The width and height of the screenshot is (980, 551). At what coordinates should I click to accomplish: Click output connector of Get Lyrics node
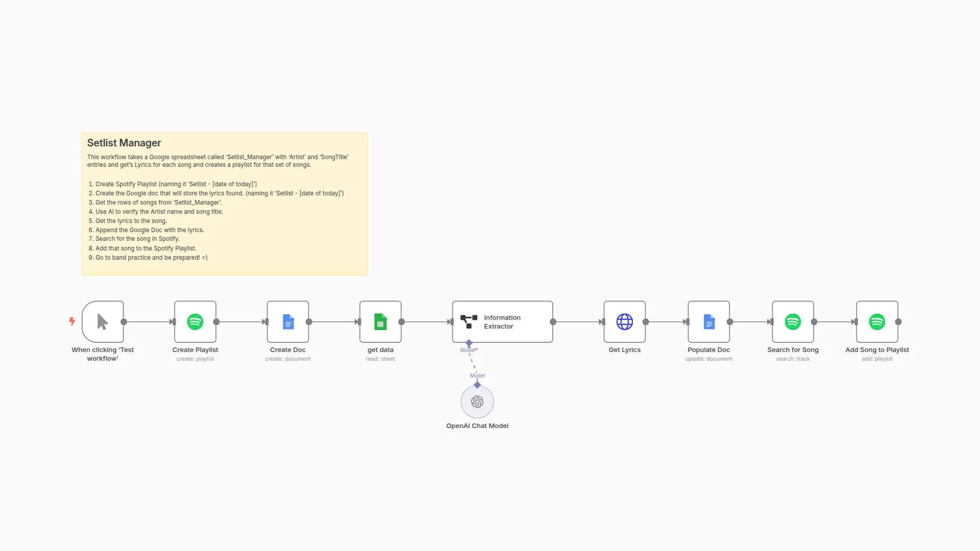tap(646, 322)
